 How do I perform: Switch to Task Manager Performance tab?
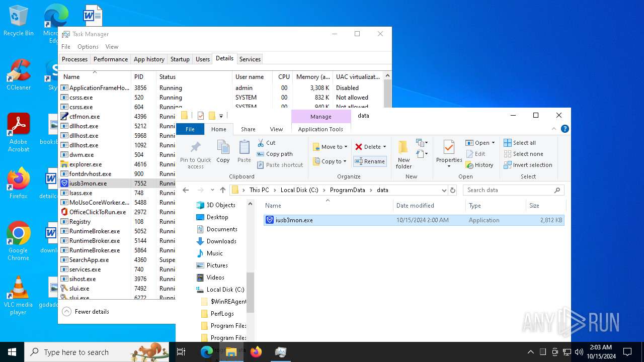pyautogui.click(x=111, y=59)
